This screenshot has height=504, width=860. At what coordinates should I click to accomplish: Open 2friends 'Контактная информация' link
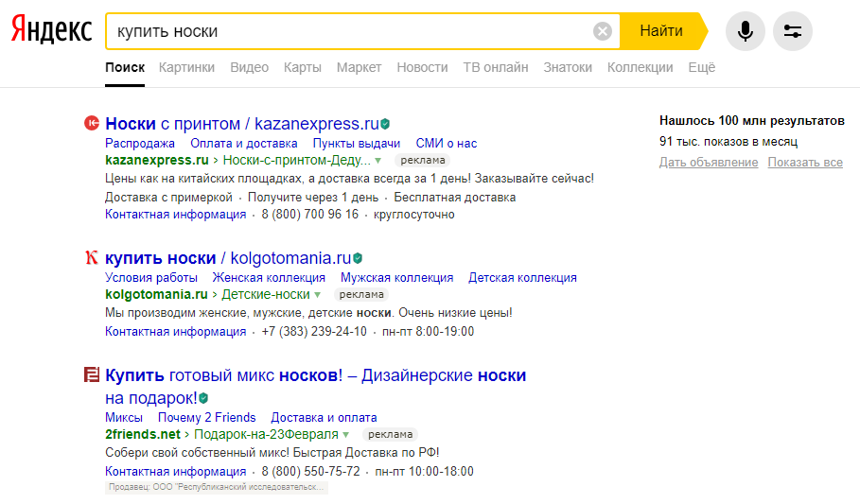pos(176,472)
